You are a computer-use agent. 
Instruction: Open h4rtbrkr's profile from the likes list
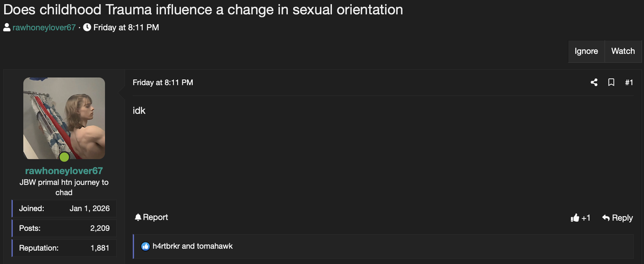(x=166, y=246)
